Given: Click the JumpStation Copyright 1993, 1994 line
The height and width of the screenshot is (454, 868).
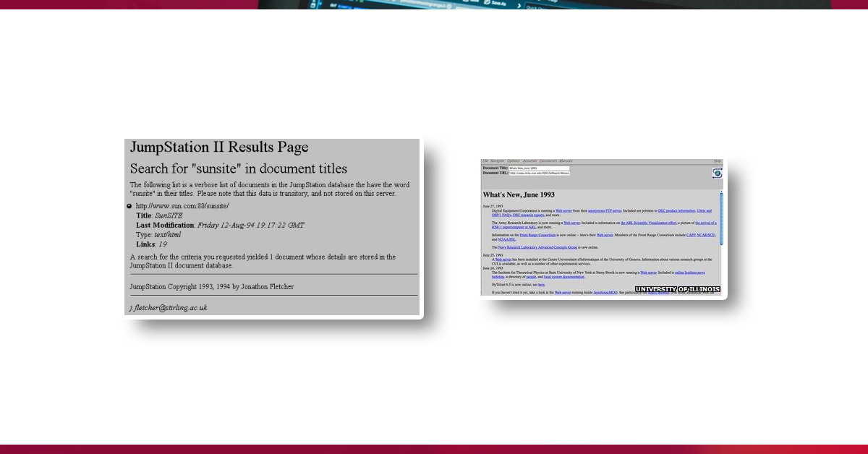Looking at the screenshot, I should (212, 286).
